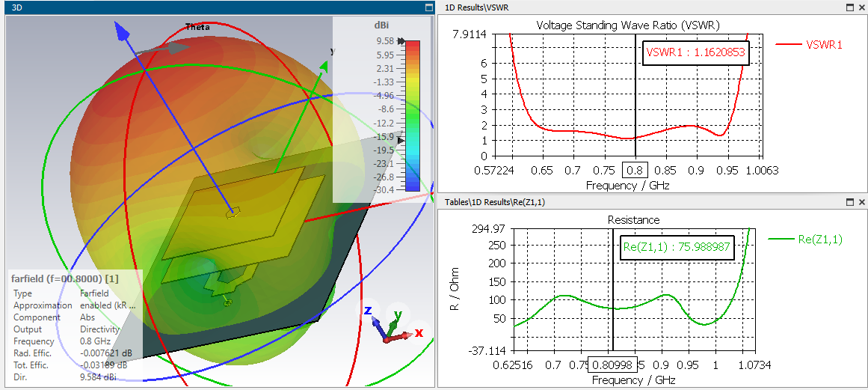Click the farfield (f=00.8000) [1] info heading

tap(65, 278)
